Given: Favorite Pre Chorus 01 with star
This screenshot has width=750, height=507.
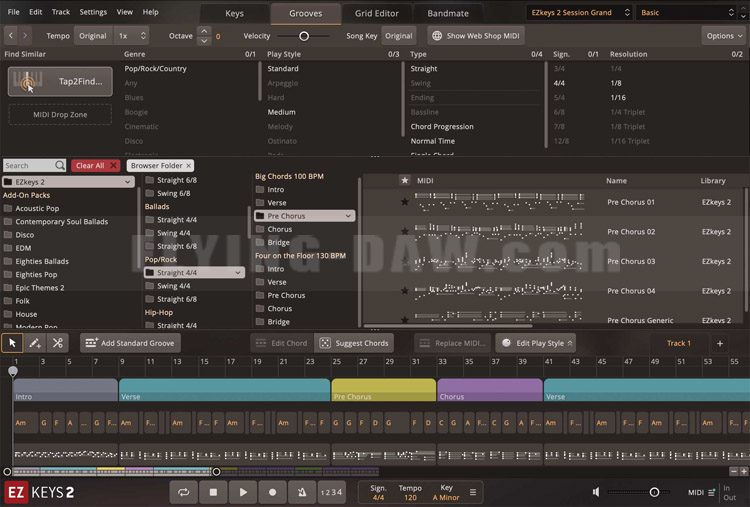Looking at the screenshot, I should pos(405,202).
